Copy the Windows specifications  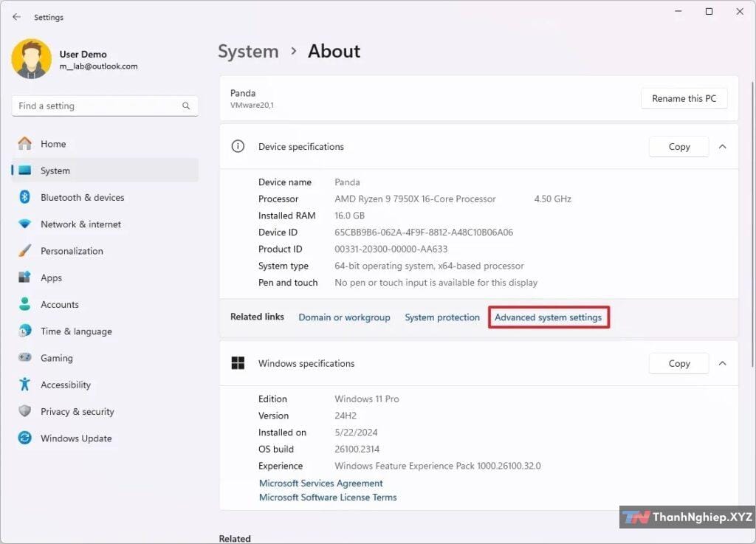click(679, 363)
